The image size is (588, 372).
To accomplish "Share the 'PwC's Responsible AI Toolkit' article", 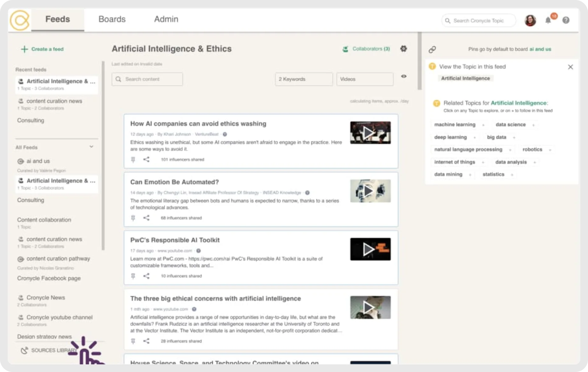I will point(146,276).
